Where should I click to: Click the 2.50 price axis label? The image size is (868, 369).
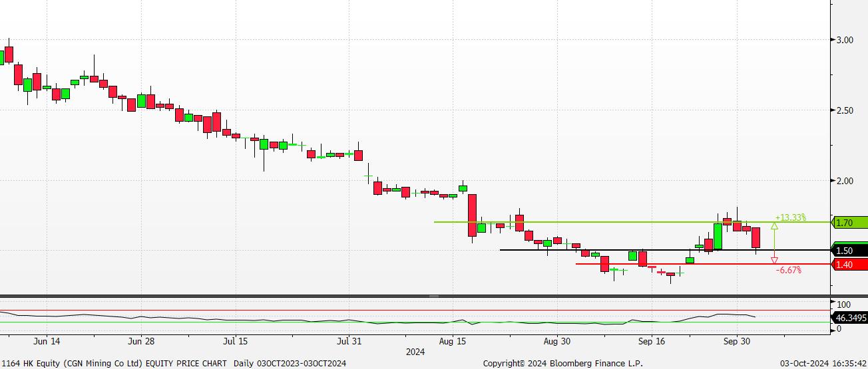click(845, 110)
